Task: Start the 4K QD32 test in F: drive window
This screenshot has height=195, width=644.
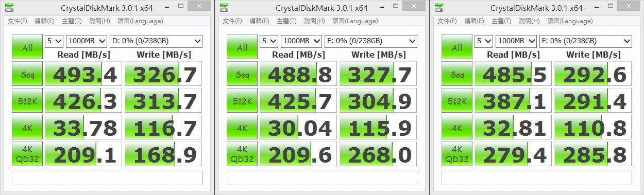Action: [457, 154]
